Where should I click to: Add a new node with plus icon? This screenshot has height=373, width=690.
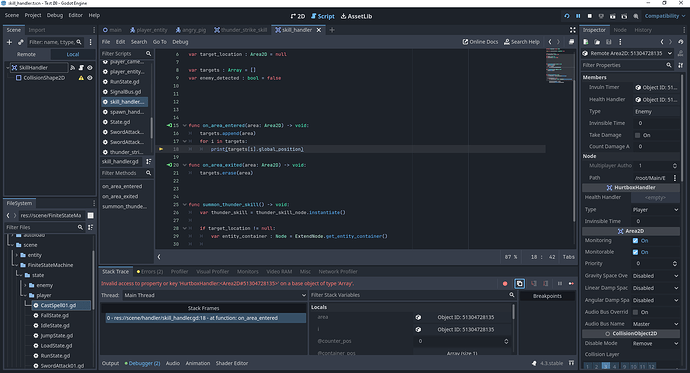[x=9, y=42]
